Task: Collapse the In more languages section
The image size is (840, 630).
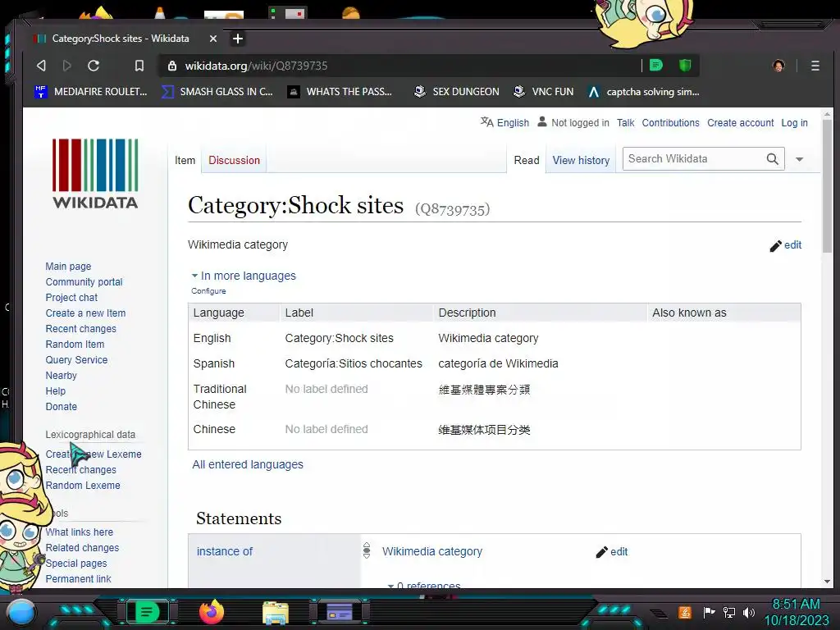Action: [244, 276]
